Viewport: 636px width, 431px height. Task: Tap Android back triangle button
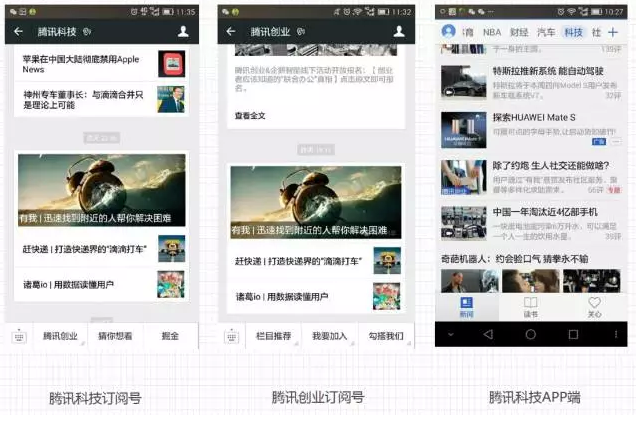pyautogui.click(x=488, y=334)
